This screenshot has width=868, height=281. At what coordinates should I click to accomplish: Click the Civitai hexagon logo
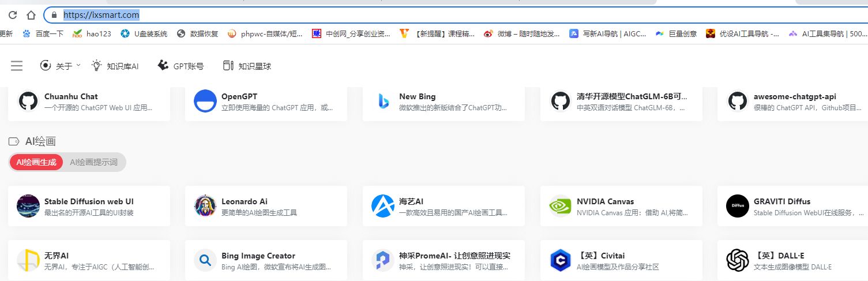(x=561, y=260)
